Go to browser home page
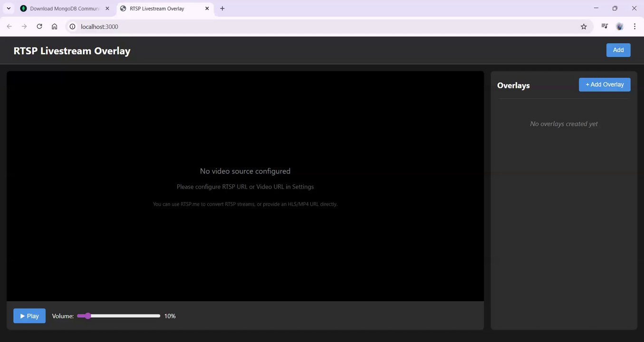 (x=55, y=27)
